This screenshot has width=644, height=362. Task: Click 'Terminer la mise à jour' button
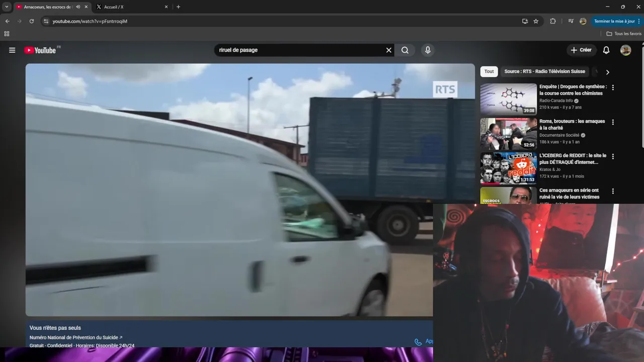click(x=617, y=21)
